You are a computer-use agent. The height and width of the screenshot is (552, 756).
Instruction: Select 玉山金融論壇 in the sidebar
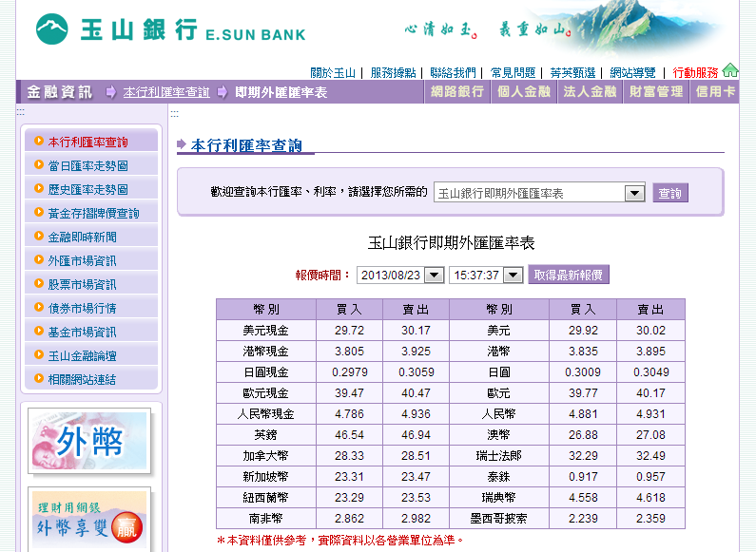[91, 355]
